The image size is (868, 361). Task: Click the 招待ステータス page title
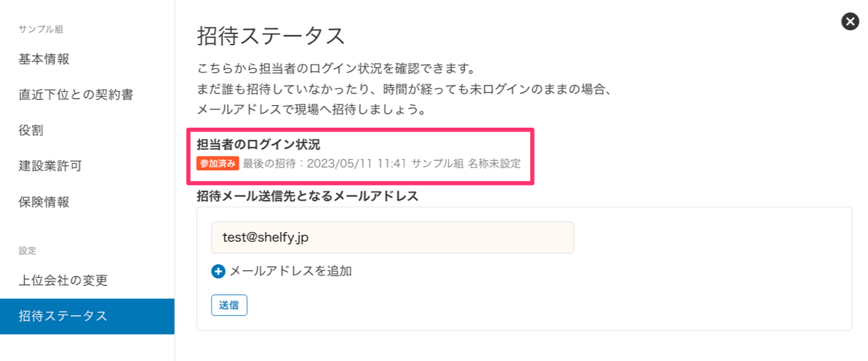271,36
